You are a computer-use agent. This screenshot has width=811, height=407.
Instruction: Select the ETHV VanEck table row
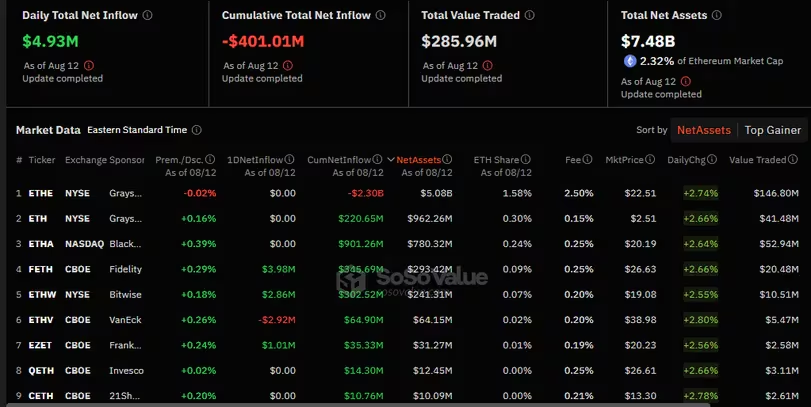pyautogui.click(x=400, y=319)
